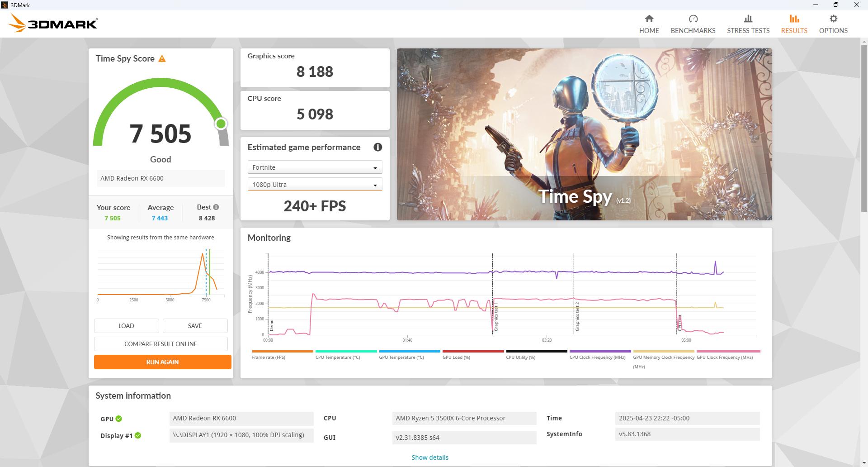Screen dimensions: 868x467
Task: Click info icon next to Best score
Action: tap(216, 207)
